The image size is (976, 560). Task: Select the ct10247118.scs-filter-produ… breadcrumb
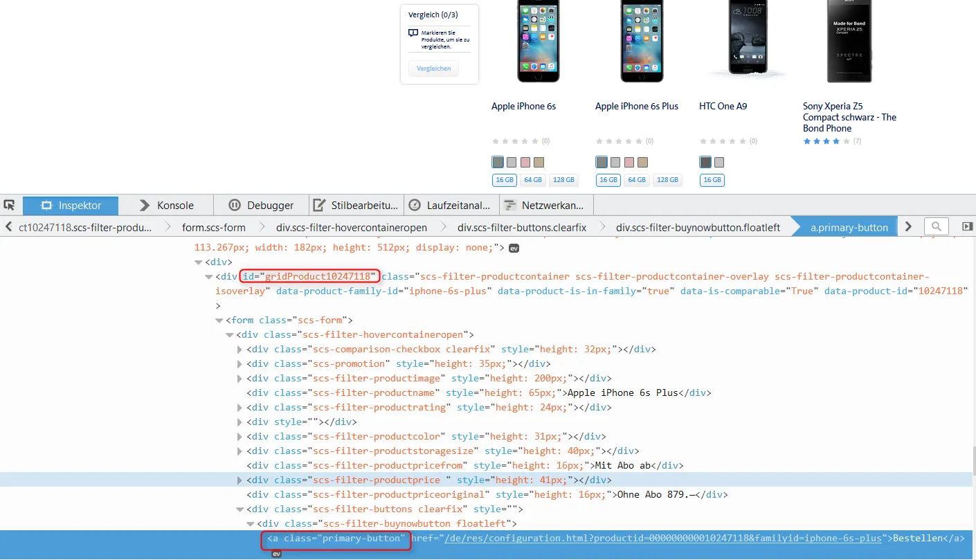tap(84, 227)
